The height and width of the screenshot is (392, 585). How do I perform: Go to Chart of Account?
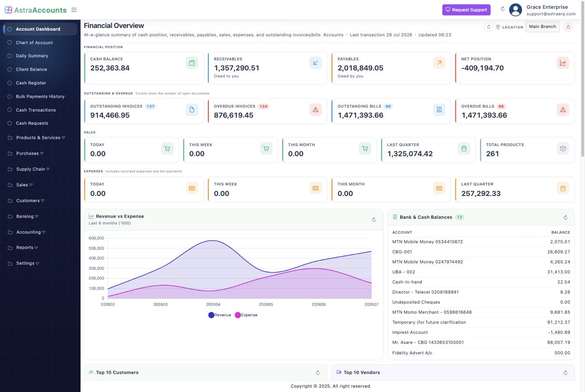(40, 42)
